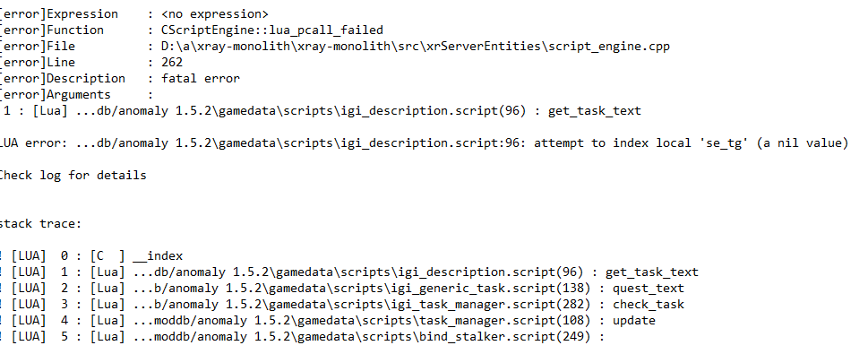The height and width of the screenshot is (354, 868).
Task: Click the line number 262
Action: [x=172, y=62]
